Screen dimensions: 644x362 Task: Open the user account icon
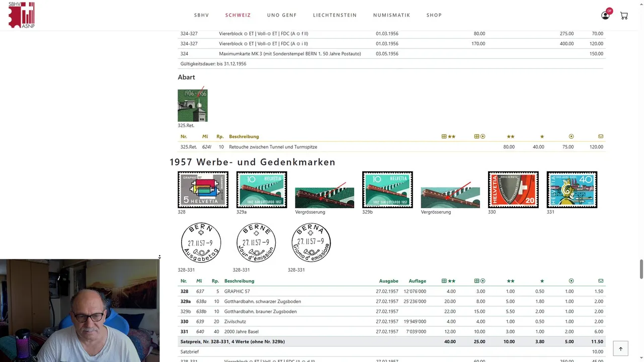[605, 15]
